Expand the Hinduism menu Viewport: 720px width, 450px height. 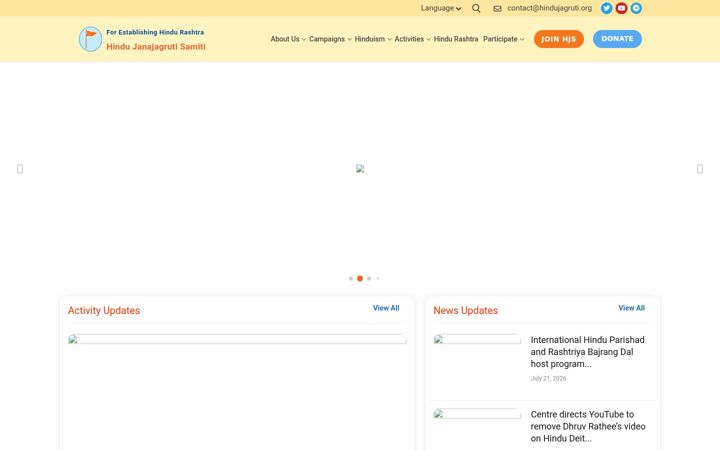(x=373, y=39)
